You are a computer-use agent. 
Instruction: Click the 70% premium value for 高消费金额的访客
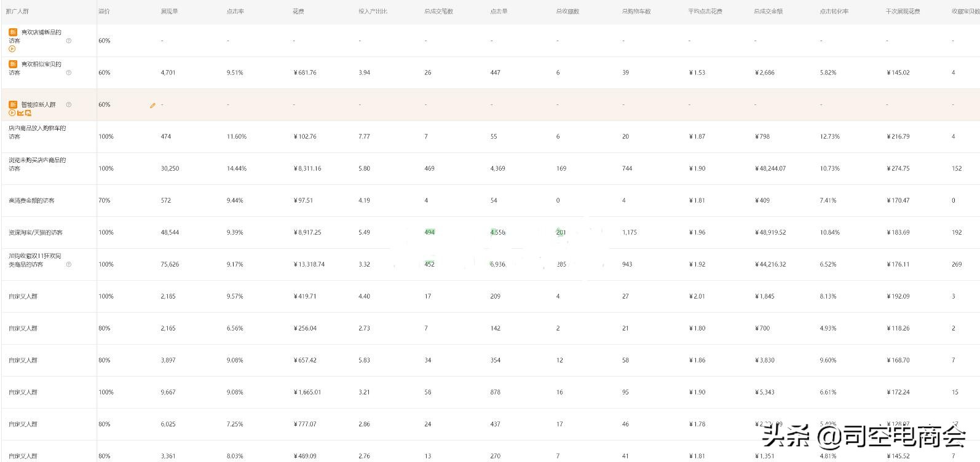tap(105, 200)
